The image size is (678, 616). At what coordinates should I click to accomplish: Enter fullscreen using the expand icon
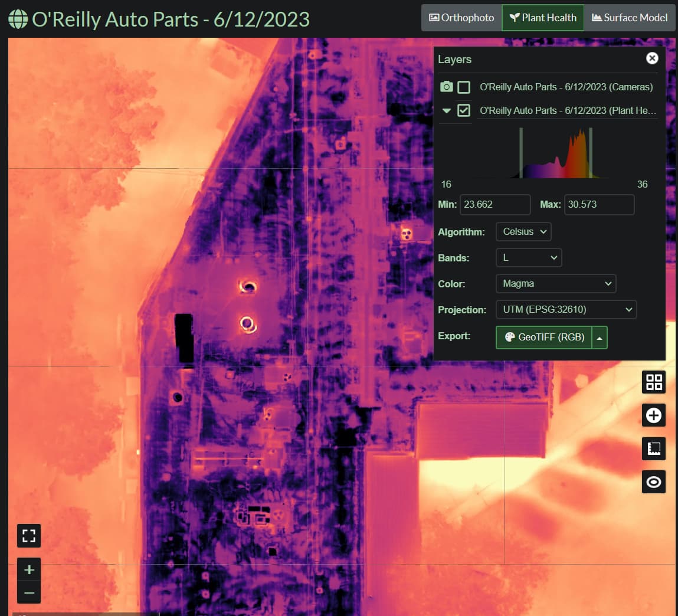click(x=28, y=536)
